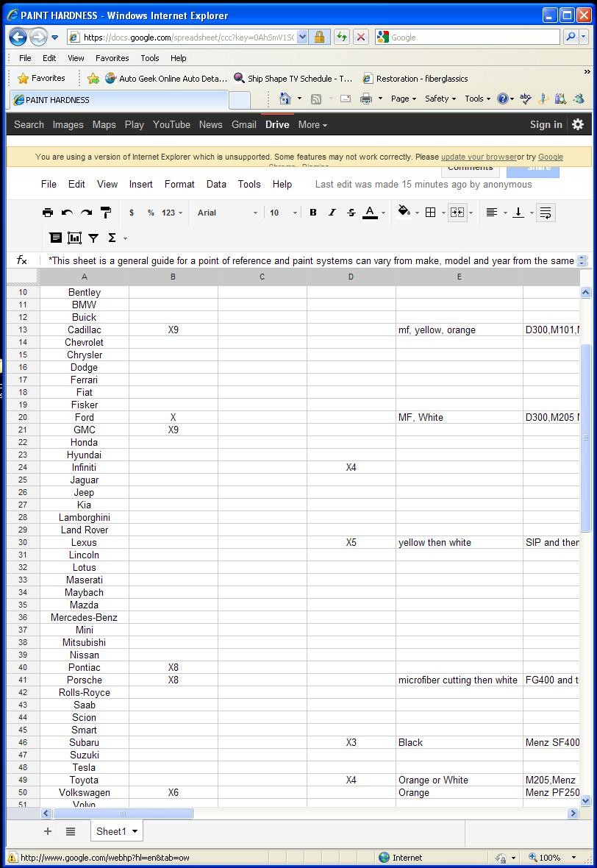Format as currency with dollar icon
This screenshot has height=868, width=597.
pos(131,213)
